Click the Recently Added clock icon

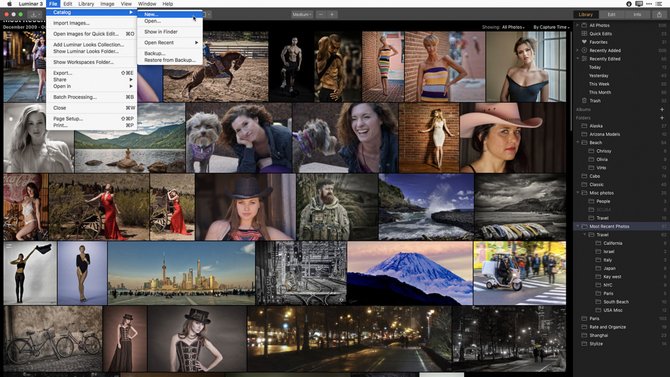(x=584, y=50)
